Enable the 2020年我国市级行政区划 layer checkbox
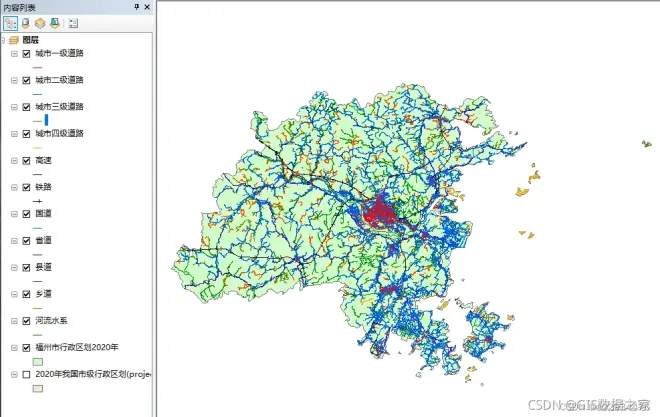The width and height of the screenshot is (660, 417). 27,374
